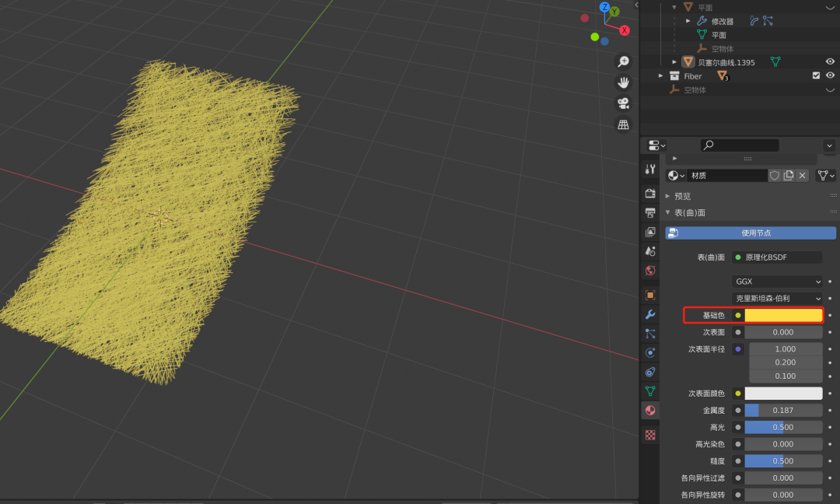Click the 次表面半径 blue socket dot
Image resolution: width=840 pixels, height=504 pixels.
pos(737,349)
